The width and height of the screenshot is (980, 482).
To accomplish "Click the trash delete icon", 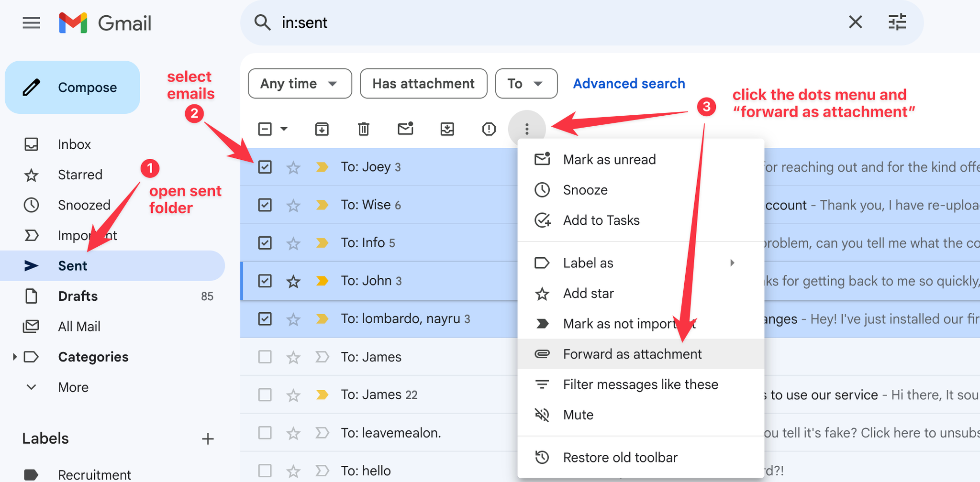I will (x=364, y=129).
